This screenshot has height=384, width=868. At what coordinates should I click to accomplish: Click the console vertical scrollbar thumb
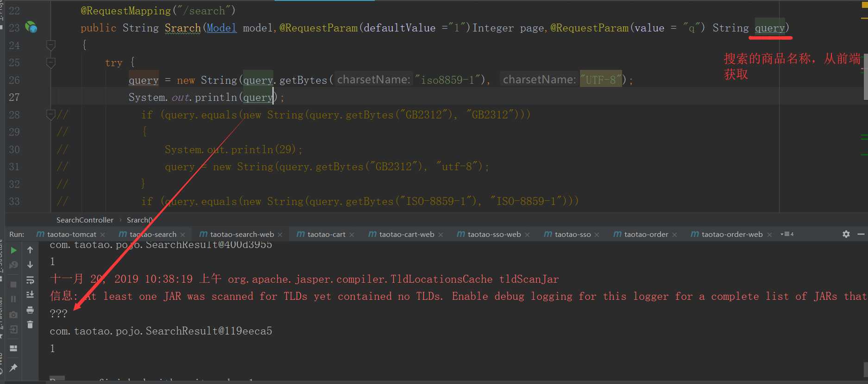[x=865, y=369]
